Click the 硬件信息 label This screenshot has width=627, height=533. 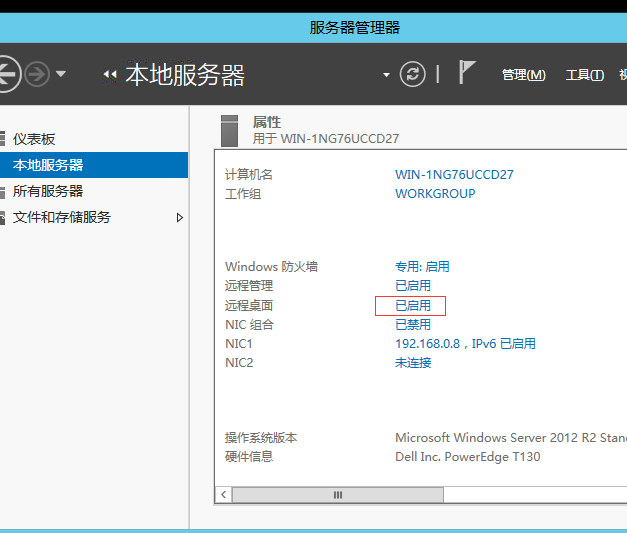249,456
